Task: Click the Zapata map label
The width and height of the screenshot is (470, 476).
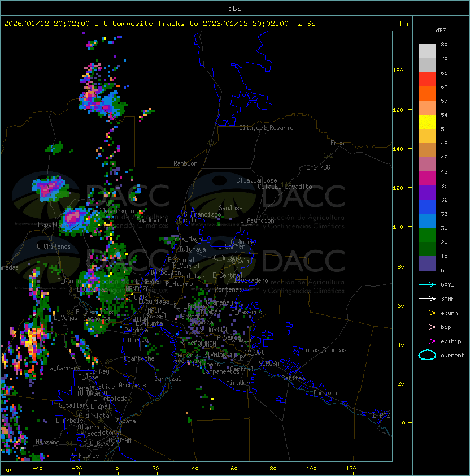Action: 125,421
